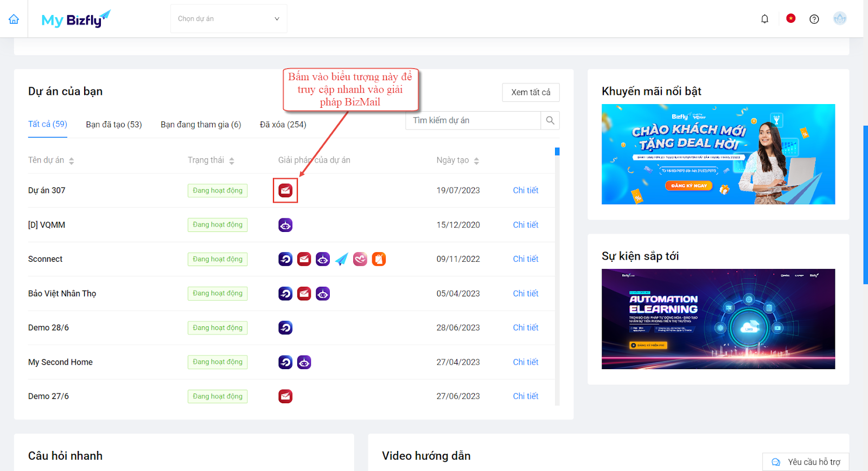Open the circular-arrow CRM icon in Sconnect row

coord(285,259)
